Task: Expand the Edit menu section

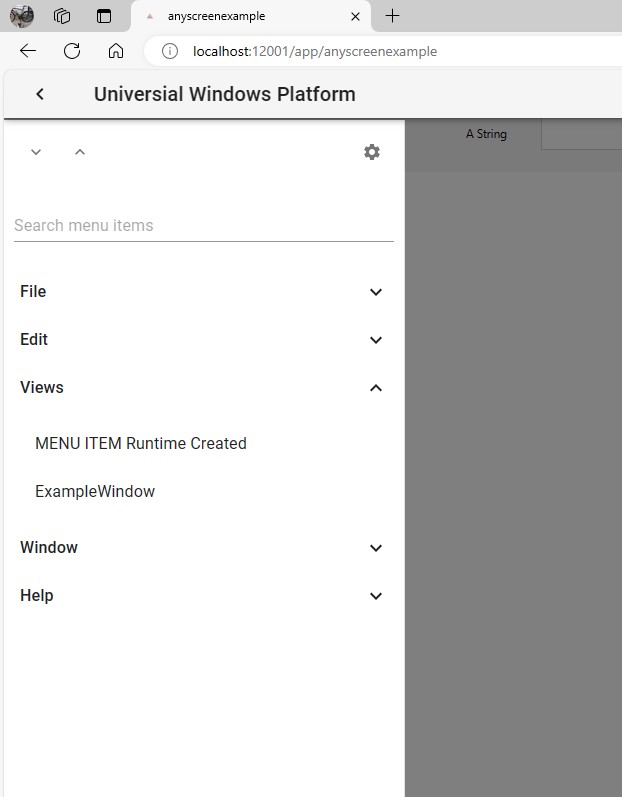Action: click(376, 340)
